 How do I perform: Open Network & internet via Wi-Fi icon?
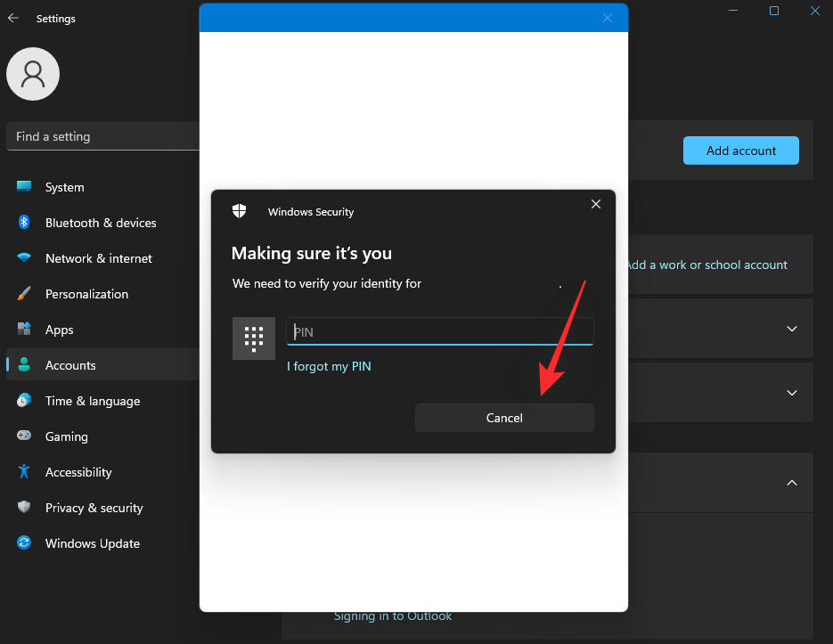tap(24, 258)
